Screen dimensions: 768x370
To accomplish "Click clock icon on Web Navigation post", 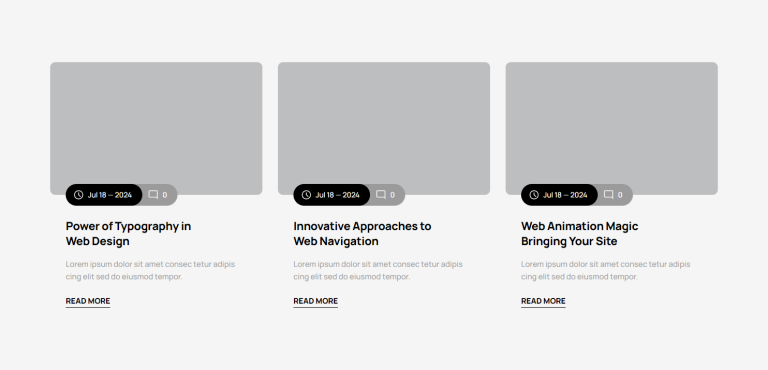I will 306,195.
